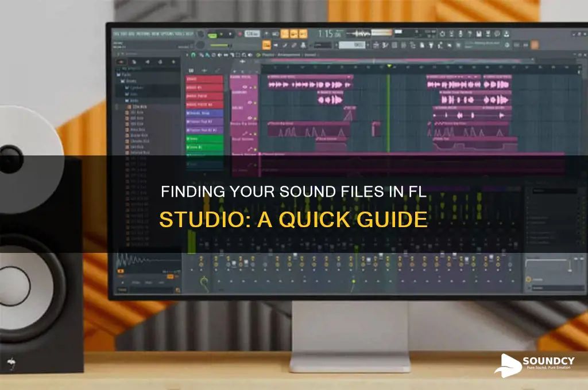Show picker piano-keys filter icon
The width and height of the screenshot is (588, 390).
(191, 70)
